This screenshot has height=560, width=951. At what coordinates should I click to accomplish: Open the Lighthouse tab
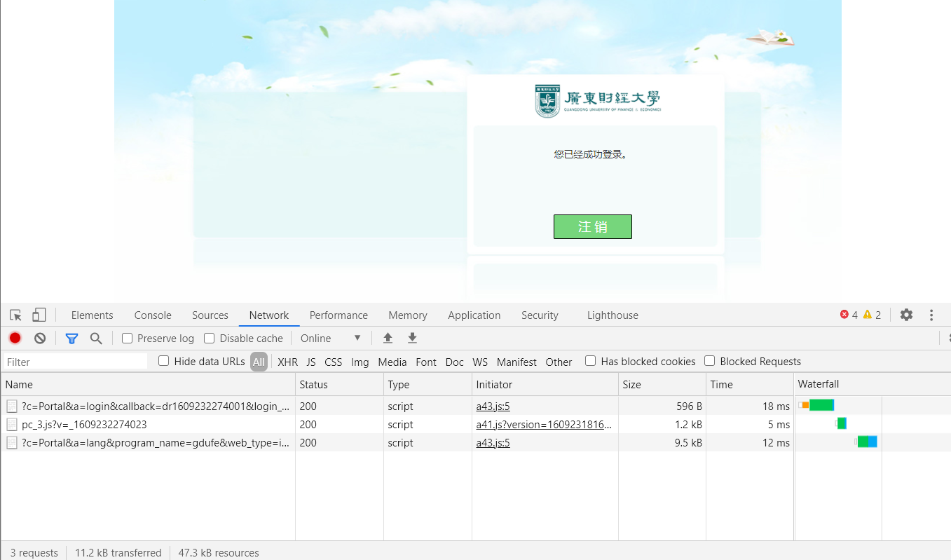[x=613, y=315]
